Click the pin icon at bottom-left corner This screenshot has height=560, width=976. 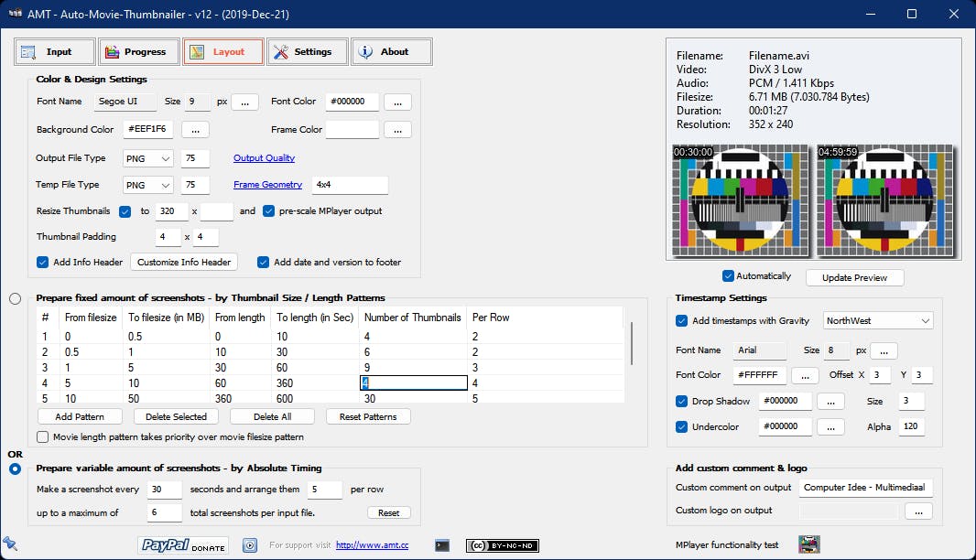pos(10,544)
